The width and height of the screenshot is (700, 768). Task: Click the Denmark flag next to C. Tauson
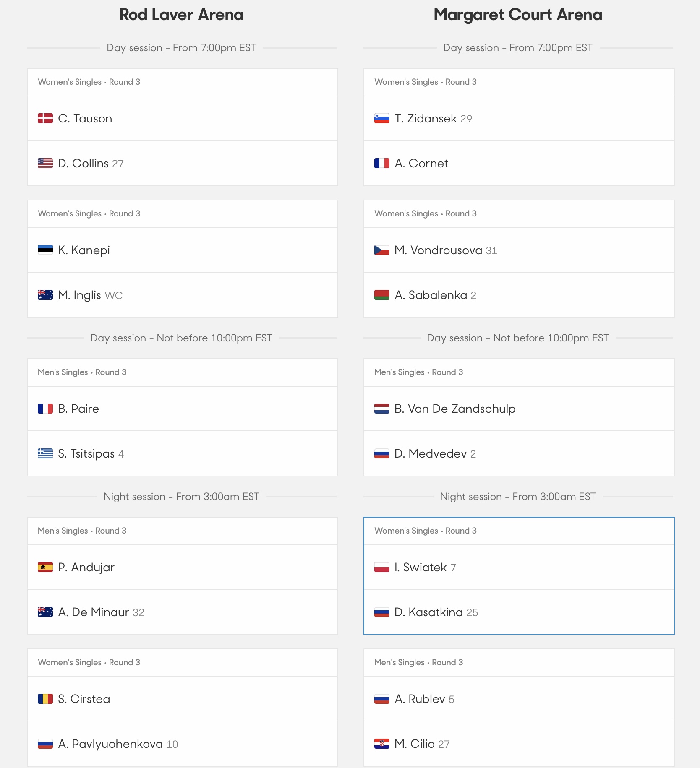(x=45, y=118)
